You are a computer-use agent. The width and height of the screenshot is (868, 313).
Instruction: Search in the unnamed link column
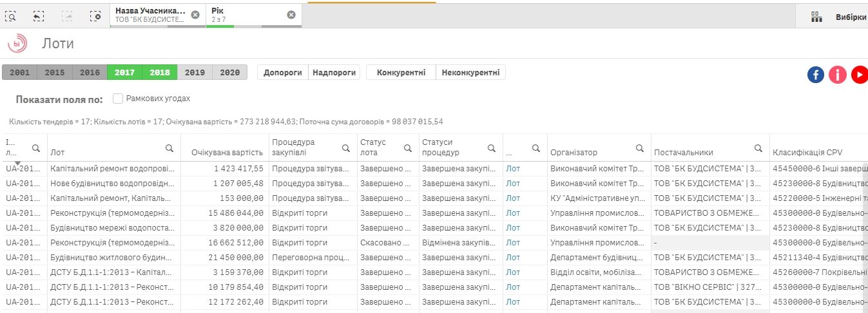[536, 148]
